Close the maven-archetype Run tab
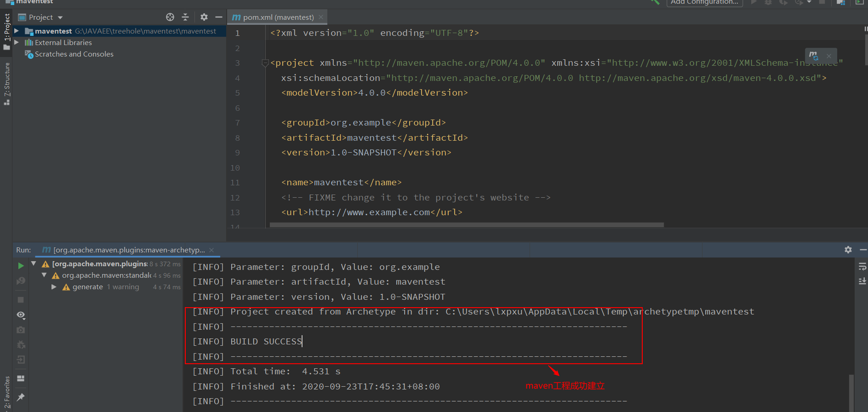 tap(211, 250)
